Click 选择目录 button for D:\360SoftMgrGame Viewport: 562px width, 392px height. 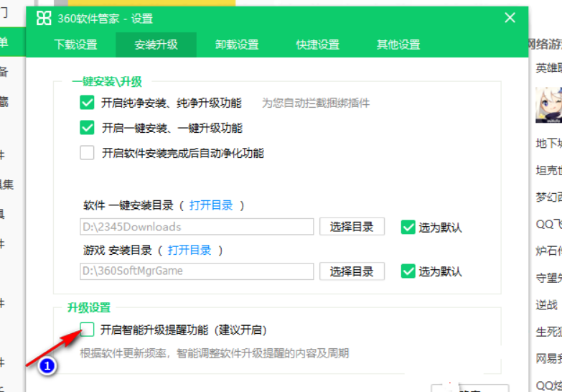(352, 271)
